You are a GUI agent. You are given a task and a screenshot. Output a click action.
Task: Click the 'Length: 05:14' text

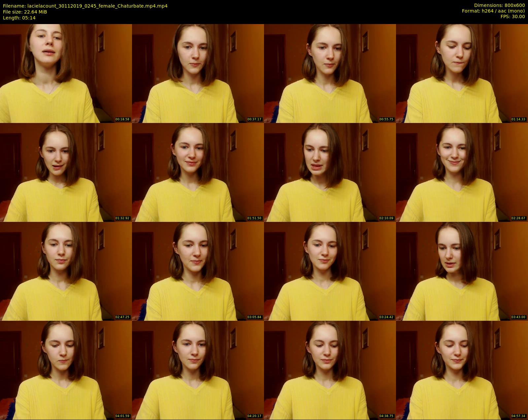19,18
